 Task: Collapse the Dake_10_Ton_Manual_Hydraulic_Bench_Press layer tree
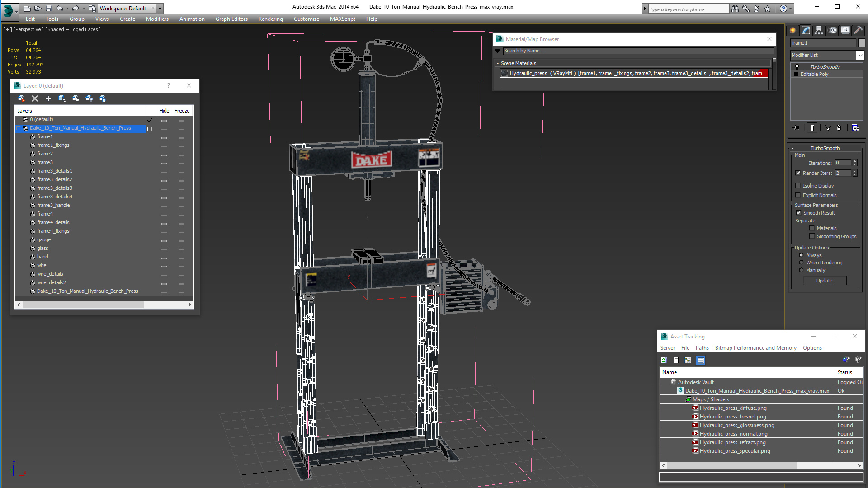19,128
